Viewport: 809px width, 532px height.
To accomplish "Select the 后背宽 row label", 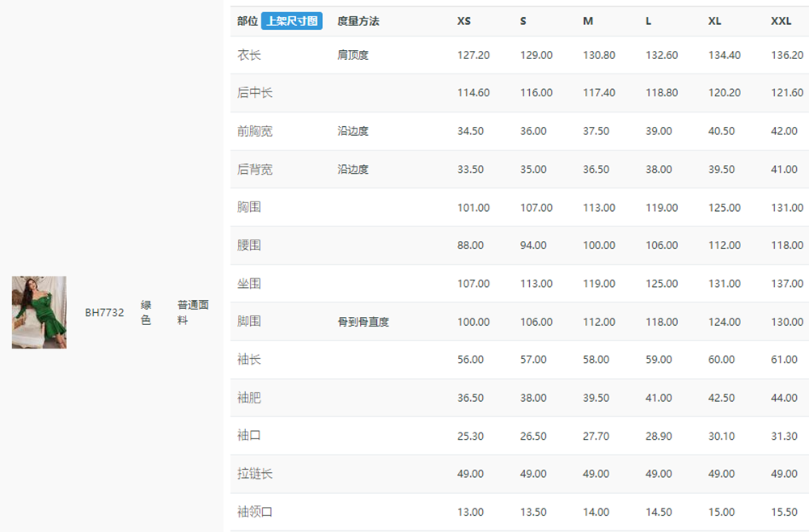I will [254, 169].
